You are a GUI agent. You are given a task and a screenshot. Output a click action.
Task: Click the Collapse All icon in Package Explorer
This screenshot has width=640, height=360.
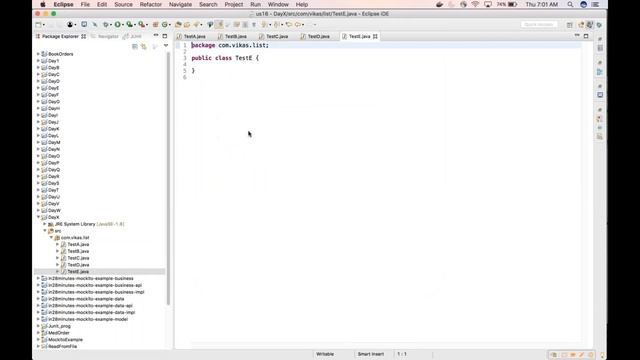point(135,46)
